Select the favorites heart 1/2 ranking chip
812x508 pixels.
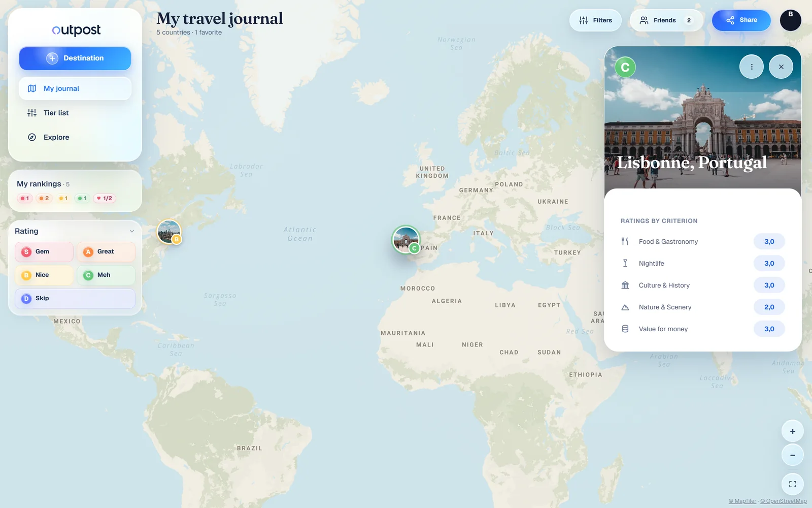point(105,199)
